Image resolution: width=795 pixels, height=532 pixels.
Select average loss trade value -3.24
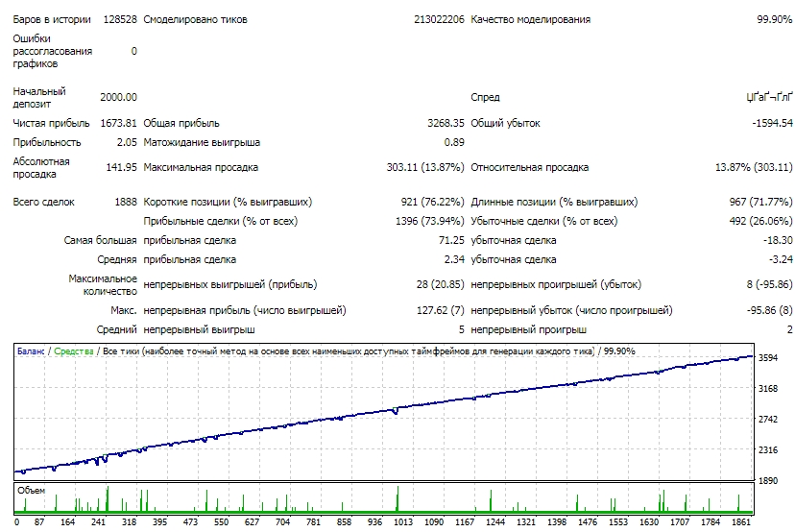pyautogui.click(x=781, y=259)
